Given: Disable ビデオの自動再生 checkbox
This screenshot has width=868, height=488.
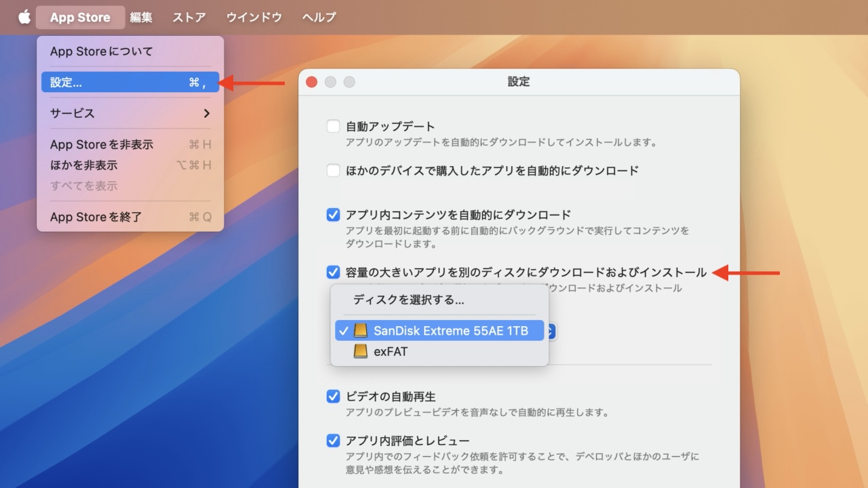Looking at the screenshot, I should [333, 396].
